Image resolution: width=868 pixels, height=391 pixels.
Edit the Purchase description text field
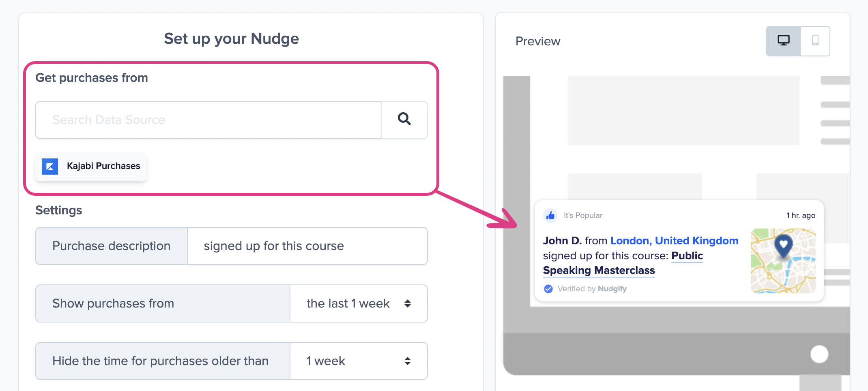pyautogui.click(x=307, y=246)
